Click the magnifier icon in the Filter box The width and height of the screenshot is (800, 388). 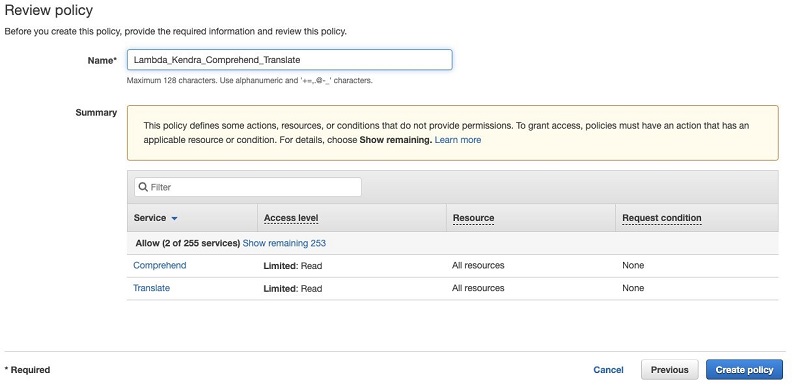(x=143, y=187)
